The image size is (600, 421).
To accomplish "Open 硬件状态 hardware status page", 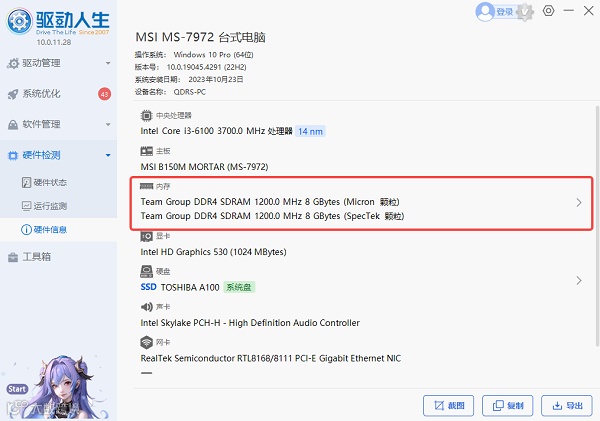I will [50, 183].
